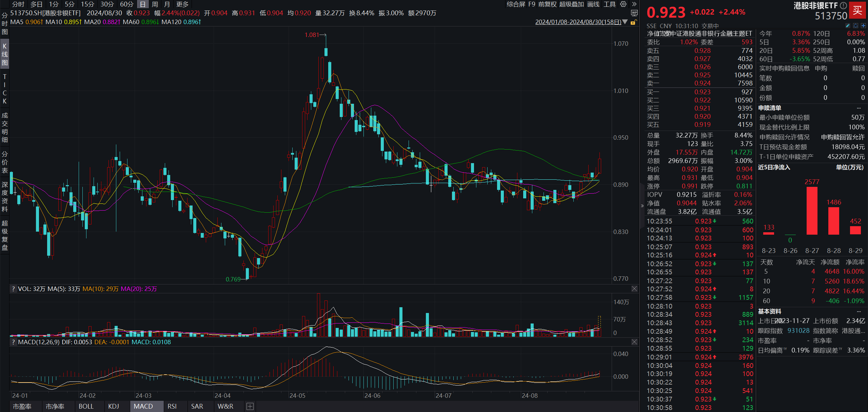Screen dimensions: 868x412
Task: Click the 8-27 net inflow bar
Action: (812, 210)
